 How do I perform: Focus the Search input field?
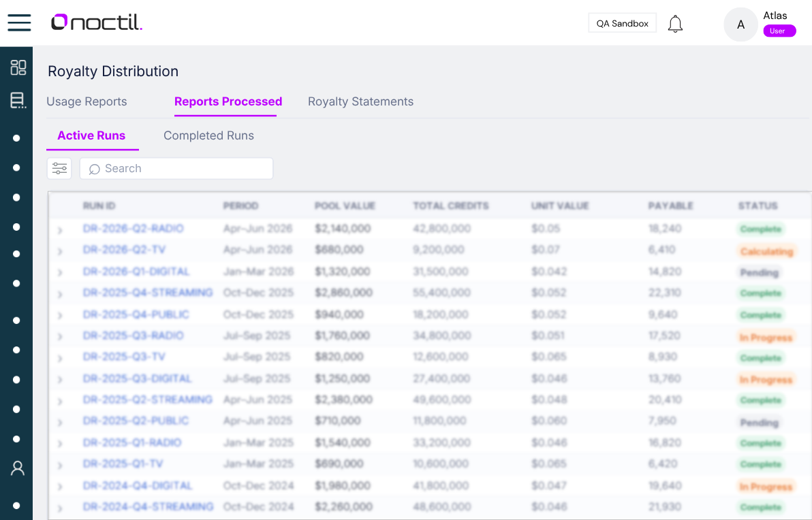pyautogui.click(x=176, y=169)
